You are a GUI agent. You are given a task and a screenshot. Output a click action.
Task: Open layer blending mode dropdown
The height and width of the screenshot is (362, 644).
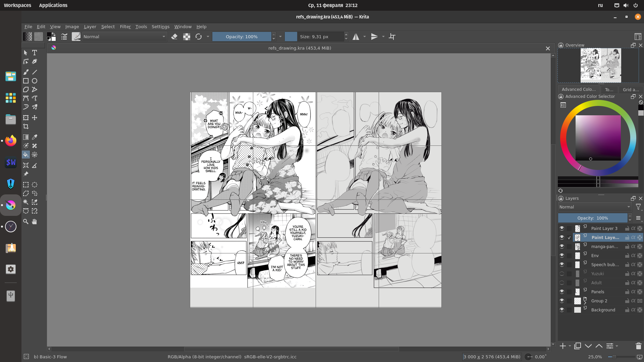(x=595, y=207)
